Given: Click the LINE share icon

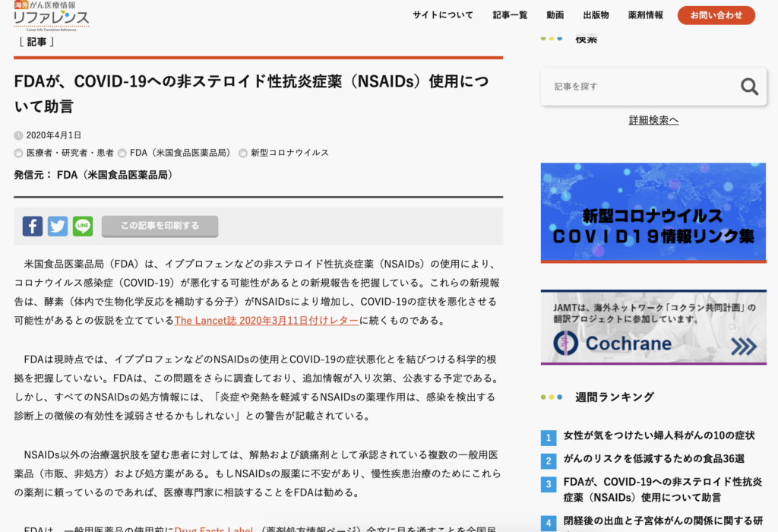Looking at the screenshot, I should pos(83,226).
